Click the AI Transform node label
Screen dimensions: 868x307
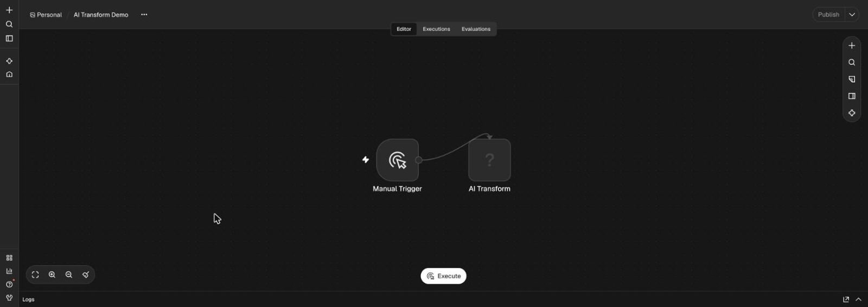489,189
